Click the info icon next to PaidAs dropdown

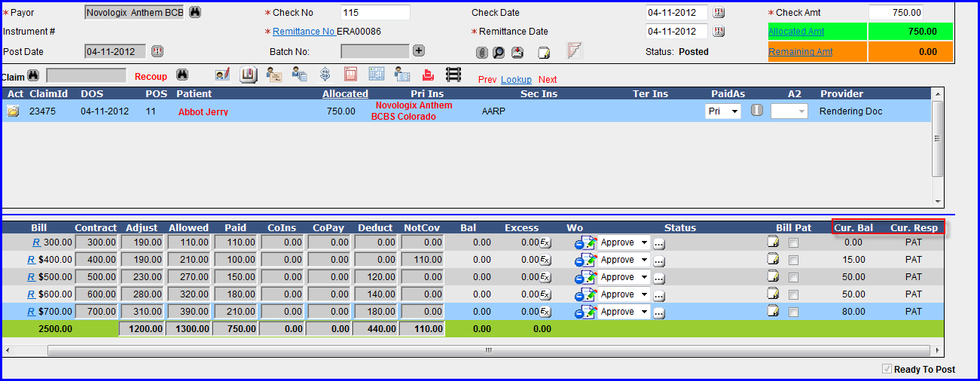tap(757, 111)
